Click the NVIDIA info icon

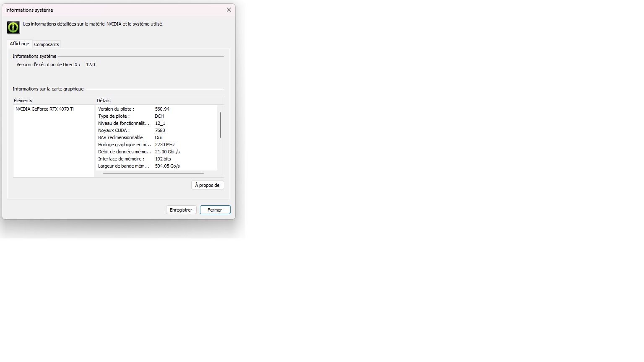point(13,28)
